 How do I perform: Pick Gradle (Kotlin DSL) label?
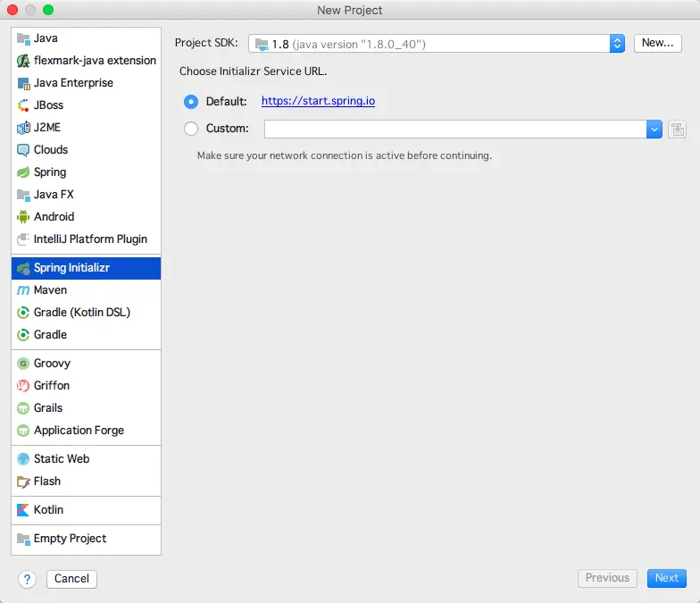(82, 313)
